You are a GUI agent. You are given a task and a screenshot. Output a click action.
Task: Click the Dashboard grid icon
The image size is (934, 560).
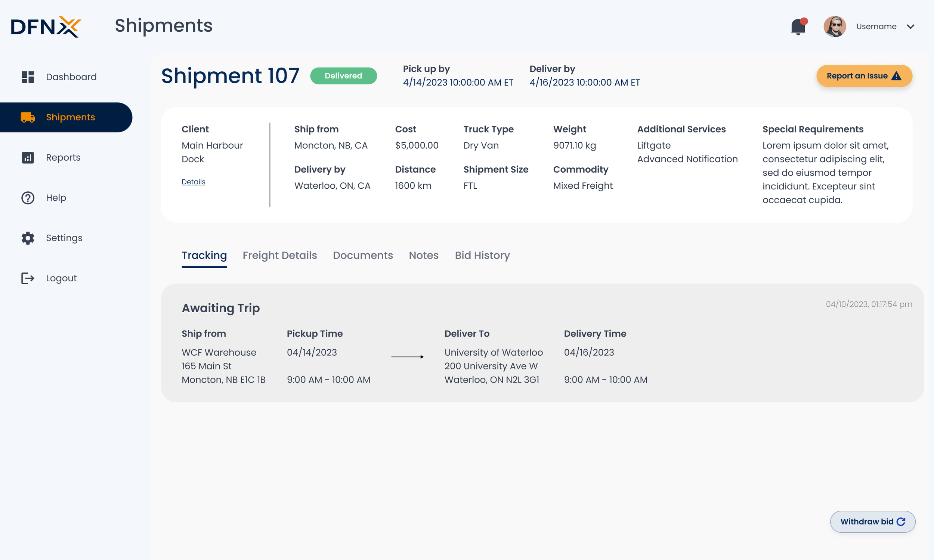coord(28,77)
